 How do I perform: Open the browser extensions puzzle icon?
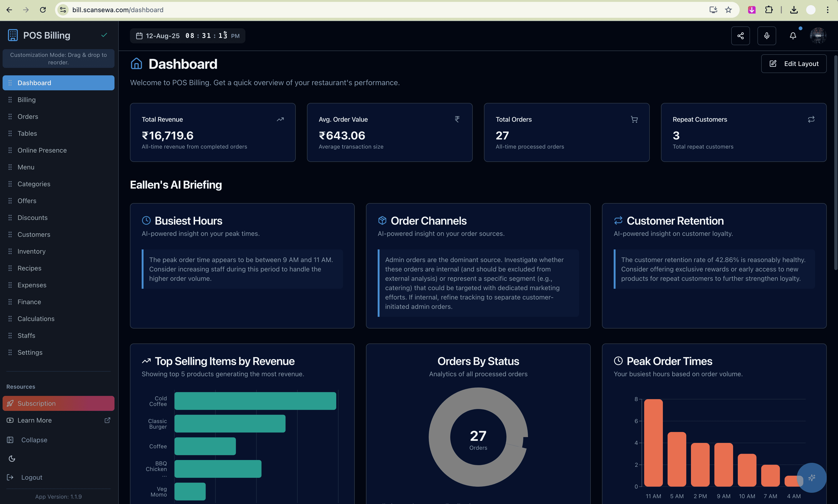(x=769, y=10)
